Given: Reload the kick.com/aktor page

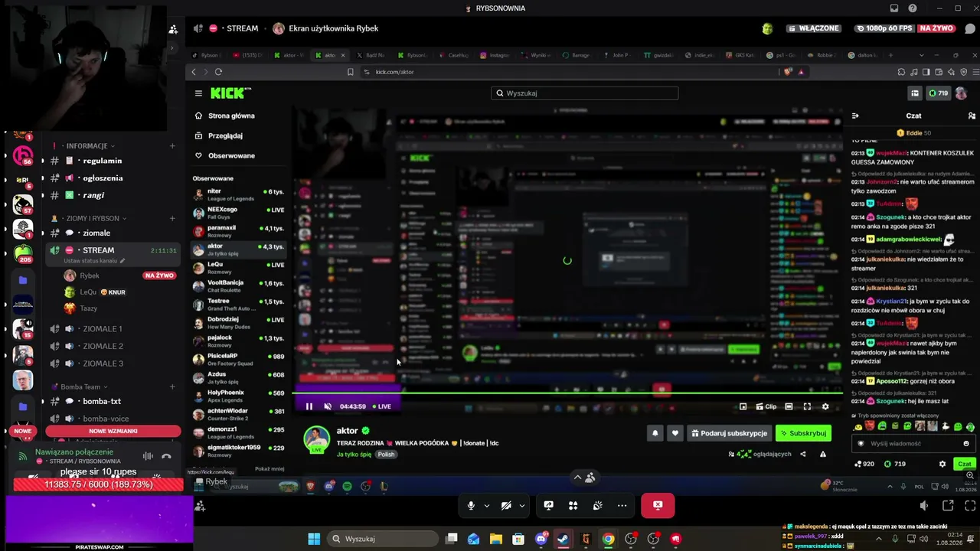Looking at the screenshot, I should tap(218, 72).
